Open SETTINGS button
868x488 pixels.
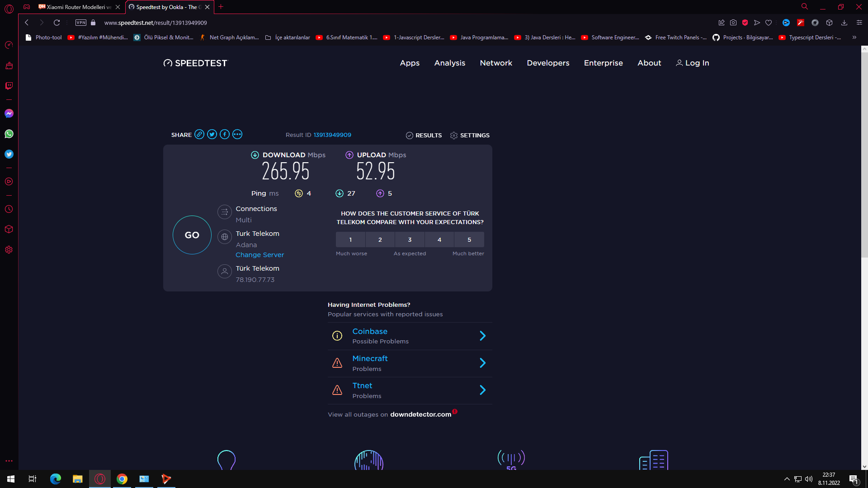pyautogui.click(x=470, y=135)
